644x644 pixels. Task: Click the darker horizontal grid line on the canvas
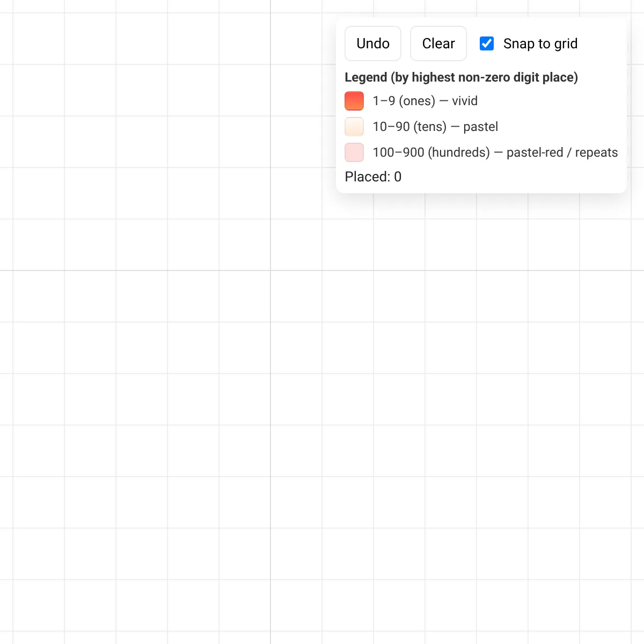point(161,270)
